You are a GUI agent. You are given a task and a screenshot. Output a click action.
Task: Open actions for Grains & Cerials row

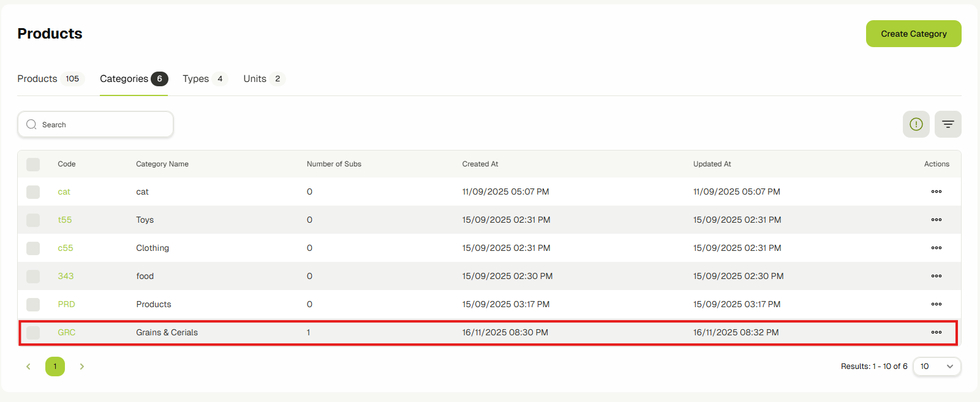[x=936, y=332]
